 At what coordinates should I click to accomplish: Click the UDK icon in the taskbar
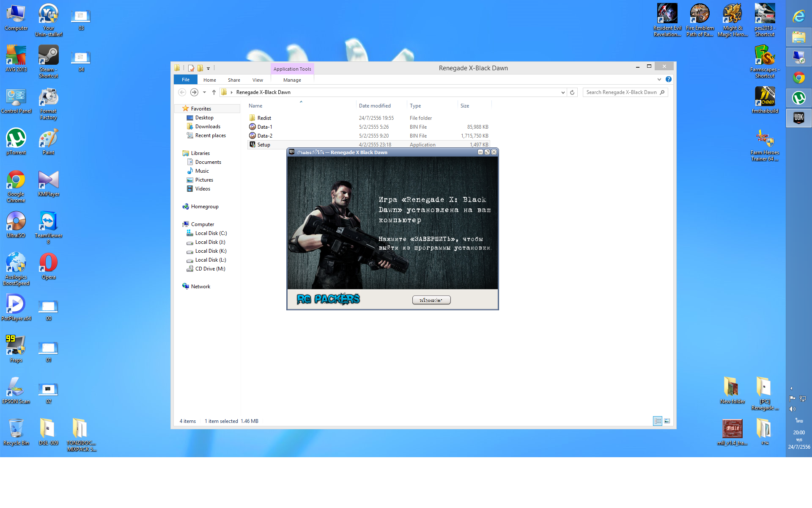point(798,118)
